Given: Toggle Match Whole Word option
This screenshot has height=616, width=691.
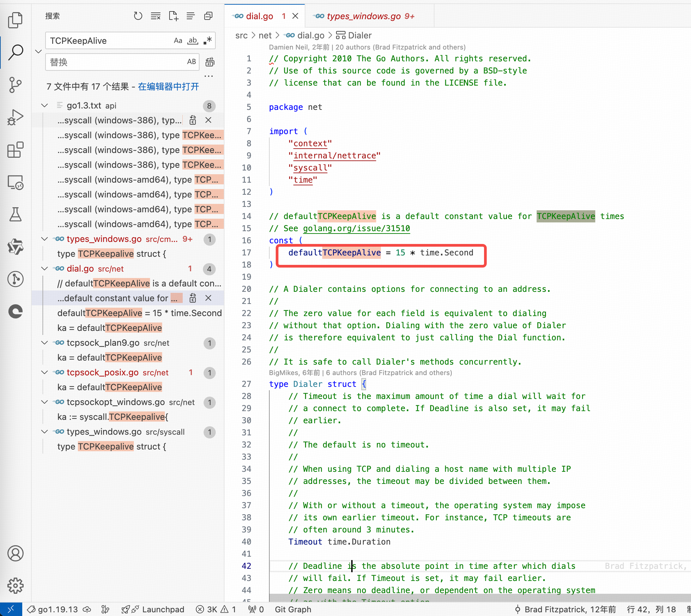Looking at the screenshot, I should (193, 41).
